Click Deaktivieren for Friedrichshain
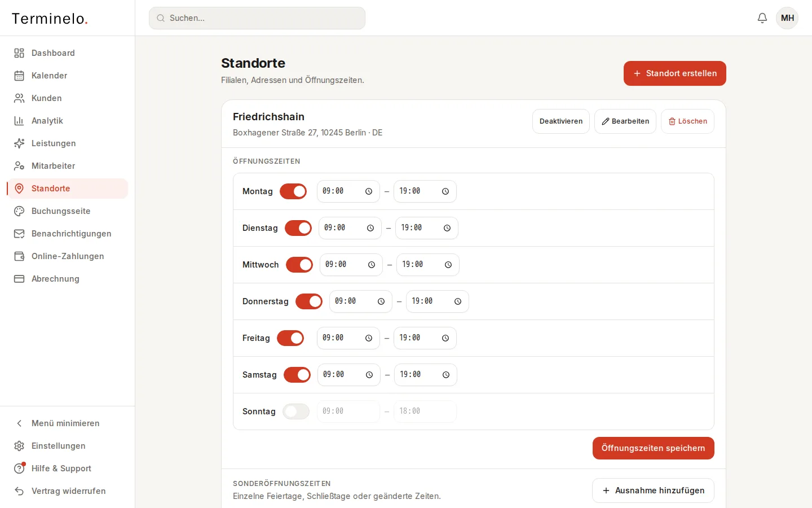The image size is (812, 508). (561, 121)
